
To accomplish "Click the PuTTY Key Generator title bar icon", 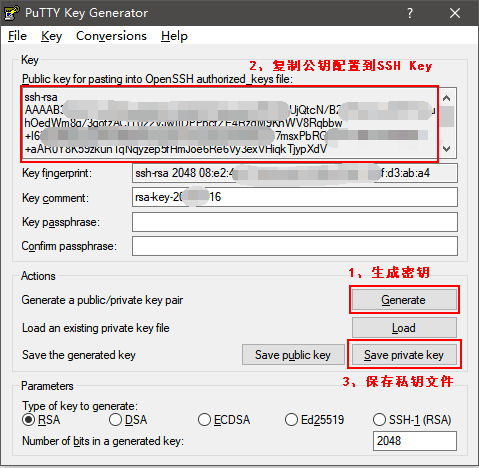I will click(x=11, y=13).
